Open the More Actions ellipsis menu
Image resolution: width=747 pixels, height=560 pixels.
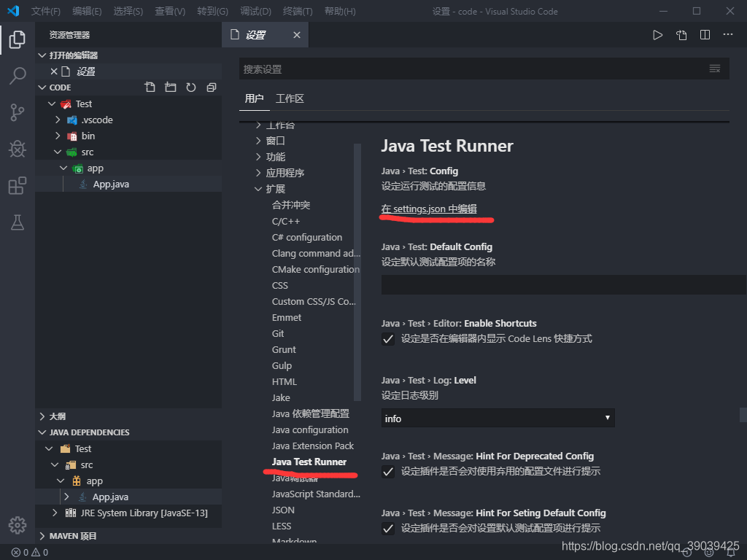(x=728, y=34)
